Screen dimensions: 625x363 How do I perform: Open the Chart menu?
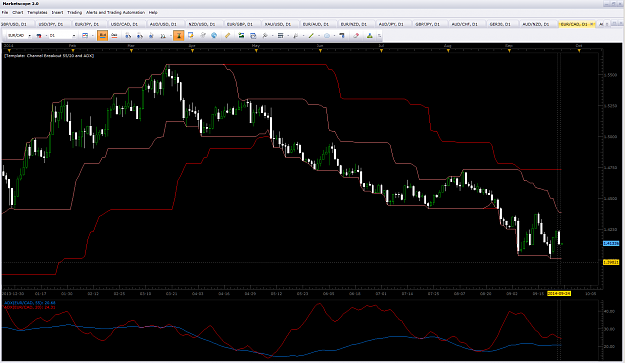(18, 12)
